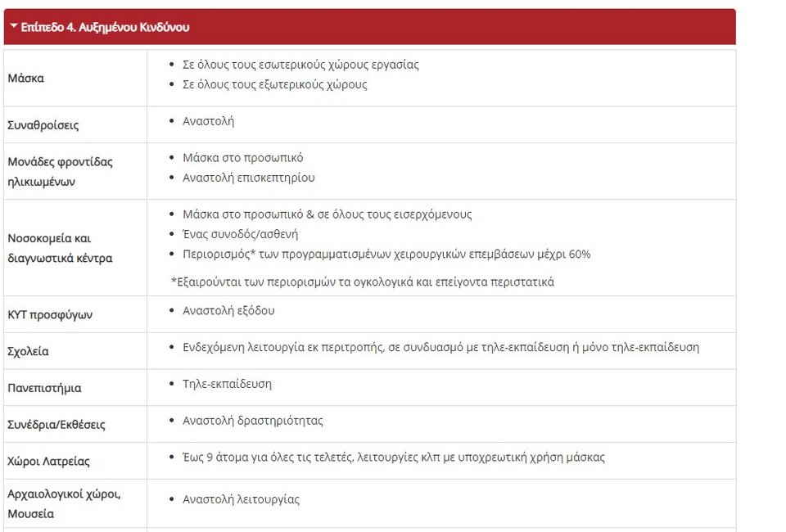
Task: Click the Χώροι Λατρείας row label
Action: (x=48, y=461)
